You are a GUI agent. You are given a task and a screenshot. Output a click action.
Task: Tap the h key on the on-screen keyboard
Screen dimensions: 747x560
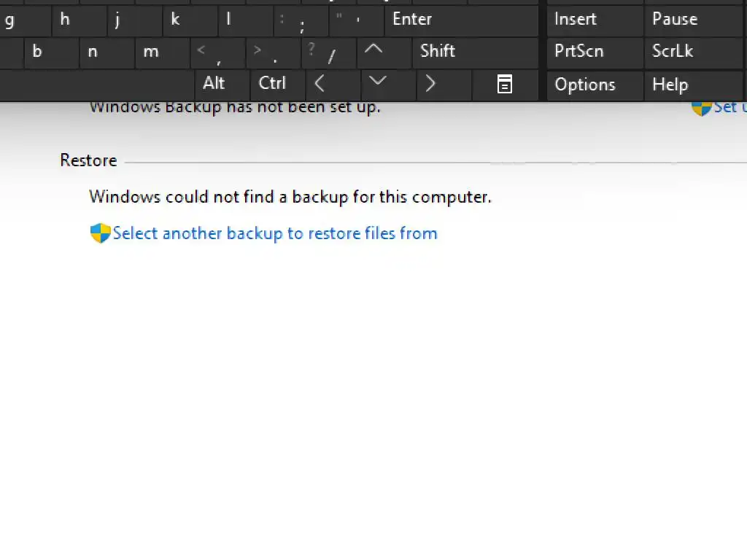click(x=79, y=20)
